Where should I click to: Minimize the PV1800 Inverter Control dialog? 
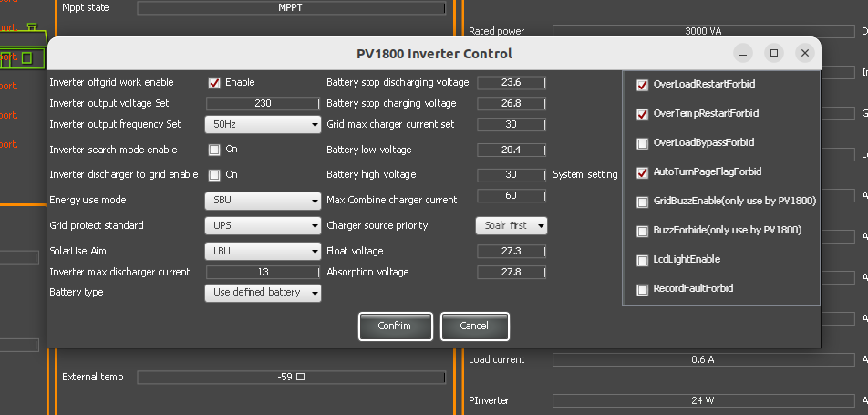pos(743,53)
